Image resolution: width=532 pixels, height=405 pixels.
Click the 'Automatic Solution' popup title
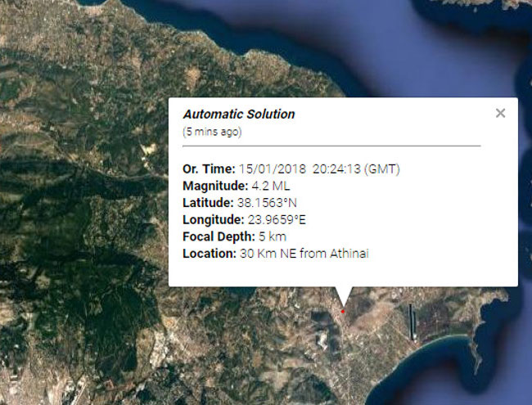(239, 115)
